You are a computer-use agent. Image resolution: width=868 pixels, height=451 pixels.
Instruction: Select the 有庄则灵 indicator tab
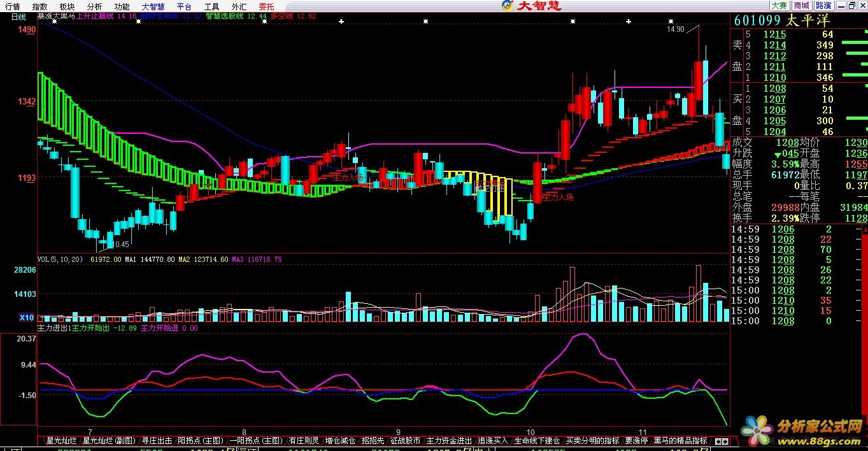tap(304, 440)
